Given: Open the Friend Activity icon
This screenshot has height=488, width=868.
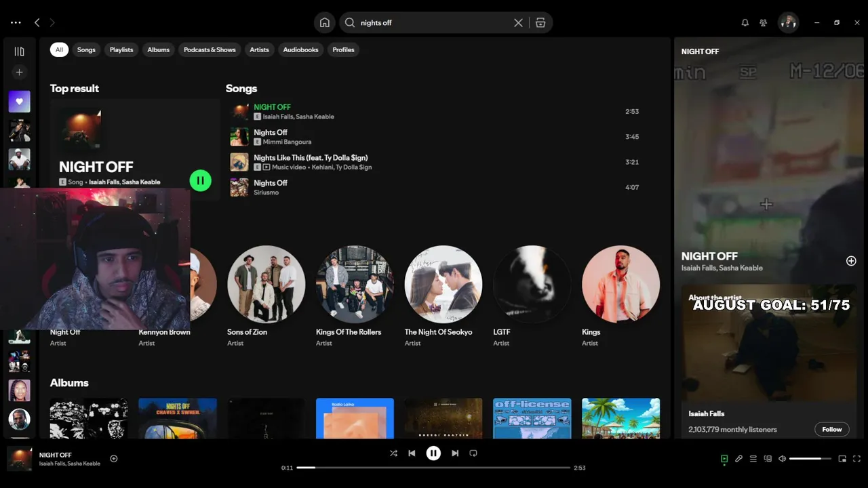Looking at the screenshot, I should (x=763, y=22).
